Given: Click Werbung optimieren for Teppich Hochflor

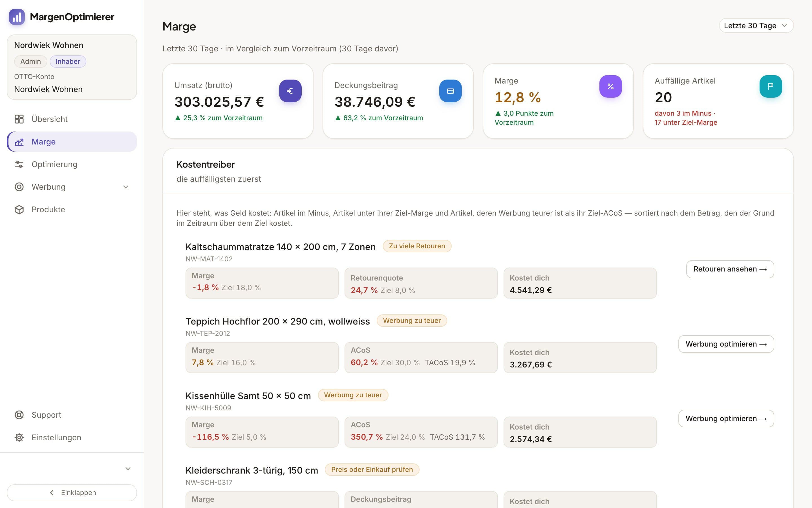Looking at the screenshot, I should pos(726,344).
